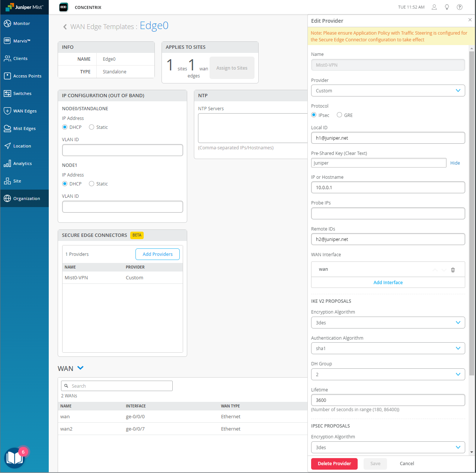Delete the wan interface using the trash icon
The height and width of the screenshot is (473, 476).
pos(453,270)
